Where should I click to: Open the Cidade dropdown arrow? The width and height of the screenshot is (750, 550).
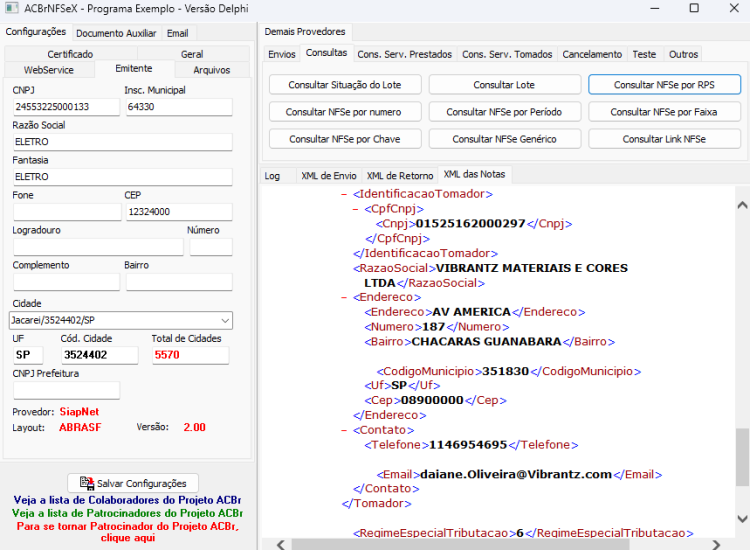click(x=225, y=320)
